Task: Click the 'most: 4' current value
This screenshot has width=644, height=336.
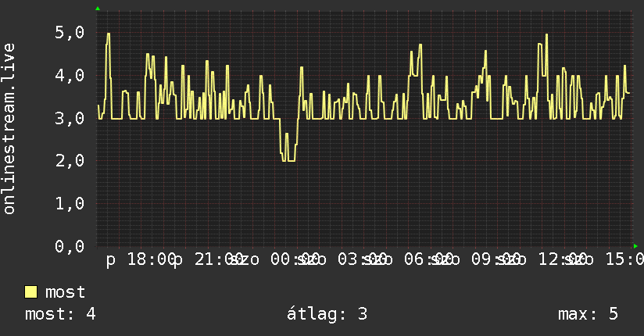Action: 60,314
